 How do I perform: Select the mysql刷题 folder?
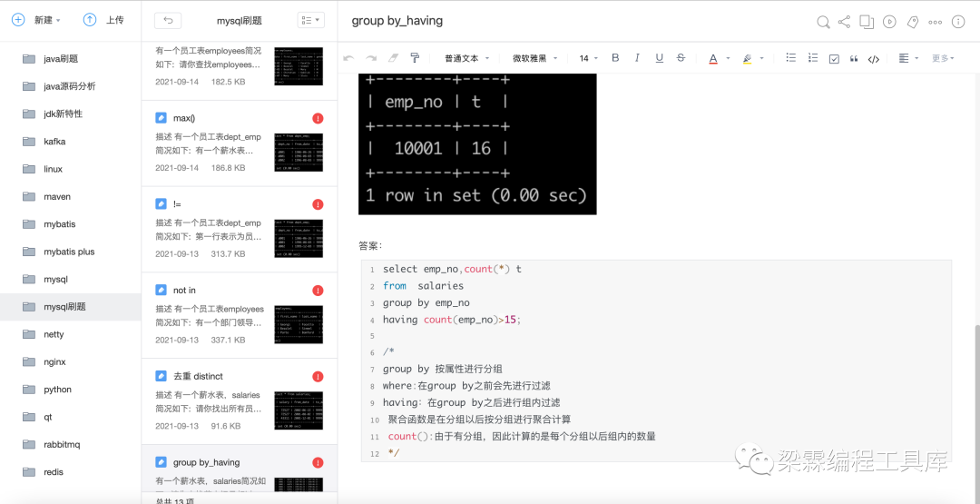coord(71,306)
